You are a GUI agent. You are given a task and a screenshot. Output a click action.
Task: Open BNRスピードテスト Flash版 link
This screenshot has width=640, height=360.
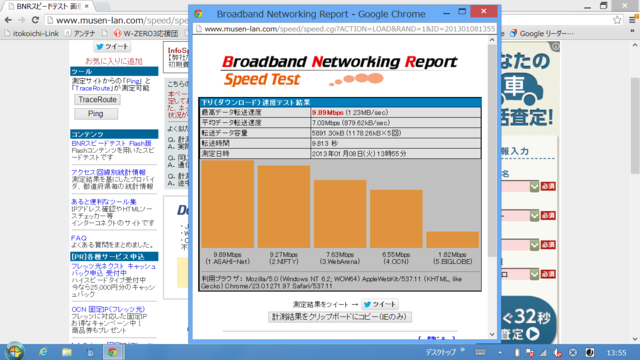tap(111, 143)
